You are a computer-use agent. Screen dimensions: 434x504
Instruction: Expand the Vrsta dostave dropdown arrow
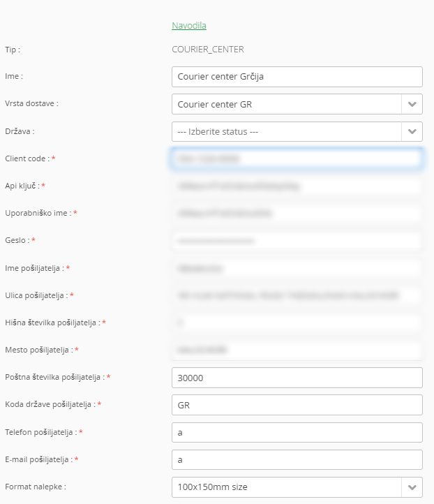tap(412, 104)
